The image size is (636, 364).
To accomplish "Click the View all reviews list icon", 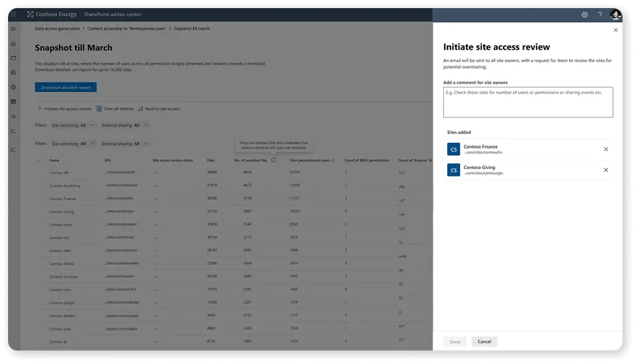I will (99, 109).
